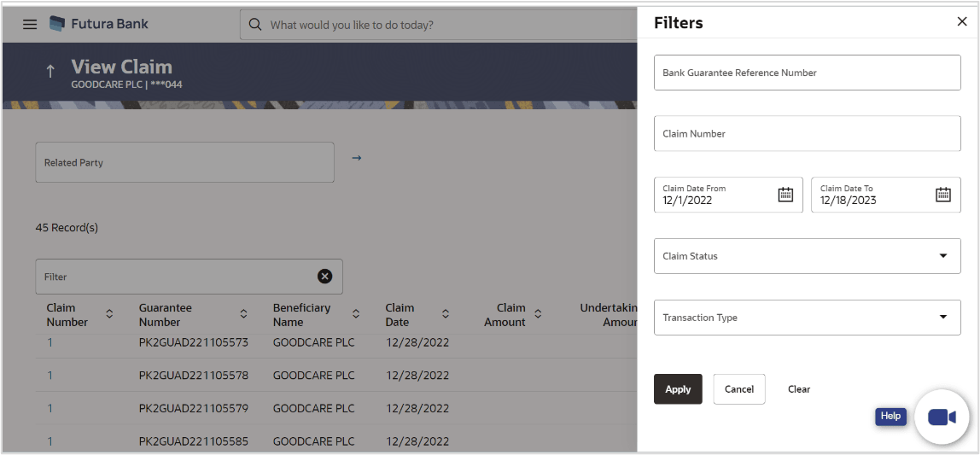Click the back arrow beside View Claim

tap(50, 72)
